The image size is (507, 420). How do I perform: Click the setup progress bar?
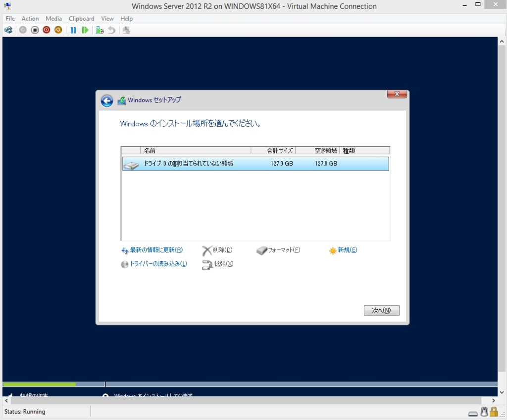250,384
